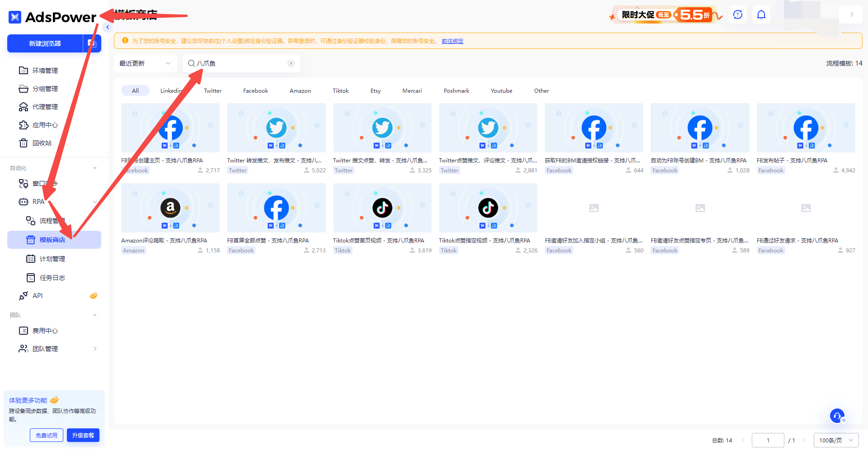This screenshot has height=451, width=868.
Task: Open the RPA robot icon
Action: tap(24, 202)
